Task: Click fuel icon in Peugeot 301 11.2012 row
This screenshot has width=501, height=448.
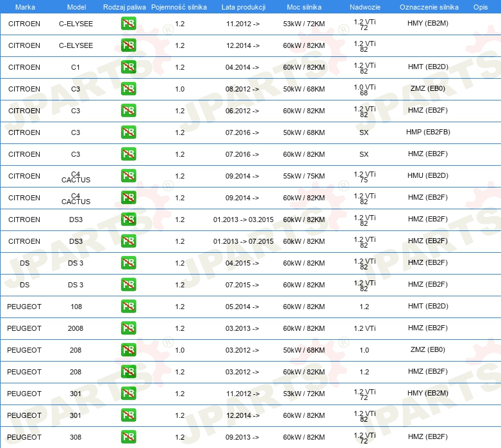Action: pyautogui.click(x=128, y=393)
